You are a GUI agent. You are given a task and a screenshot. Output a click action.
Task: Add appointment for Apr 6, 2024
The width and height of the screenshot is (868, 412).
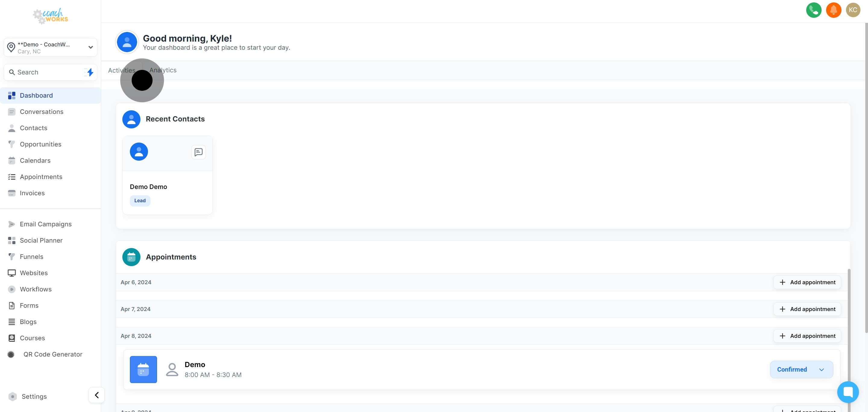tap(807, 282)
